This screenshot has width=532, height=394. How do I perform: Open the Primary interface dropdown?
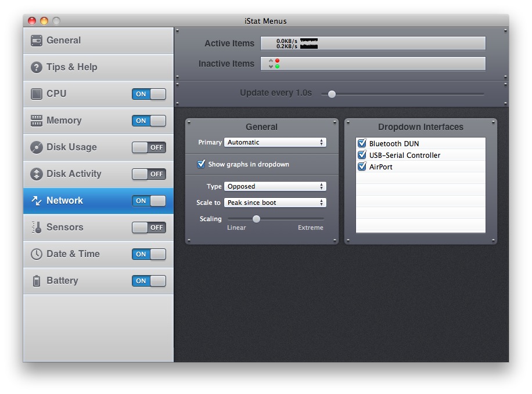click(x=275, y=142)
